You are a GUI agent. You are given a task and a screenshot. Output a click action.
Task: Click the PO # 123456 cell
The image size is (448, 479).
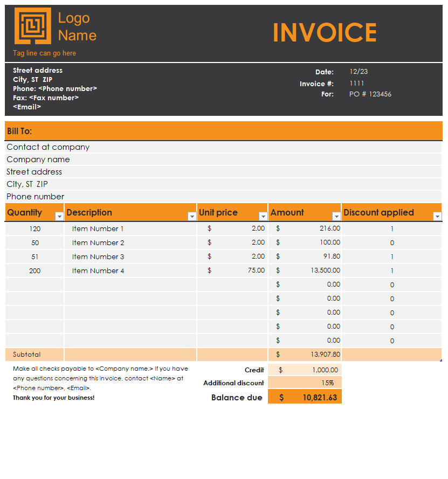[x=370, y=94]
